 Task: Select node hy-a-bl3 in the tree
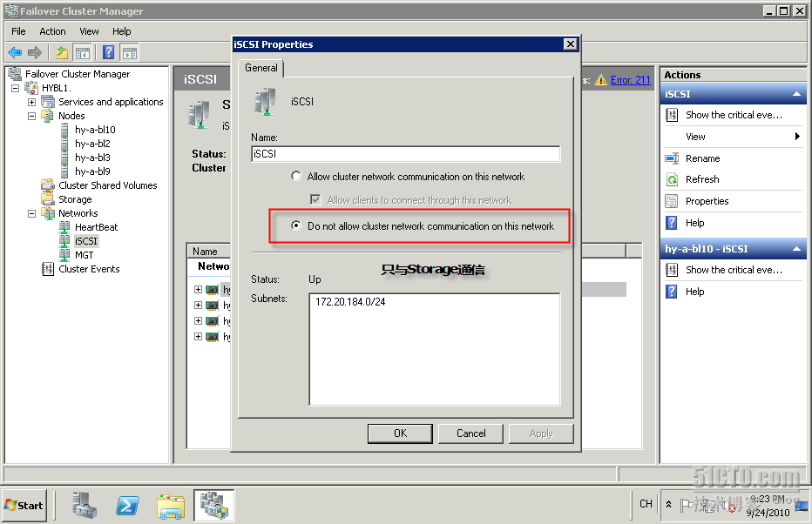click(x=92, y=158)
